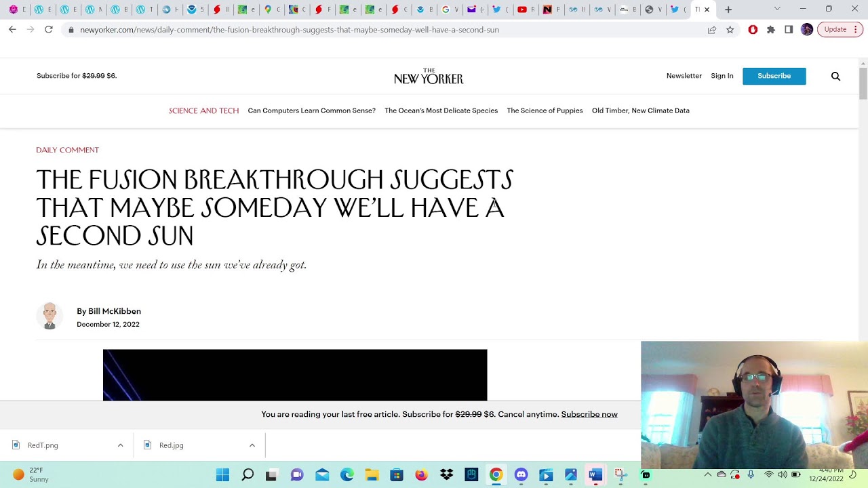This screenshot has width=868, height=488.
Task: Open 'The Science of Puppies' link
Action: [545, 110]
